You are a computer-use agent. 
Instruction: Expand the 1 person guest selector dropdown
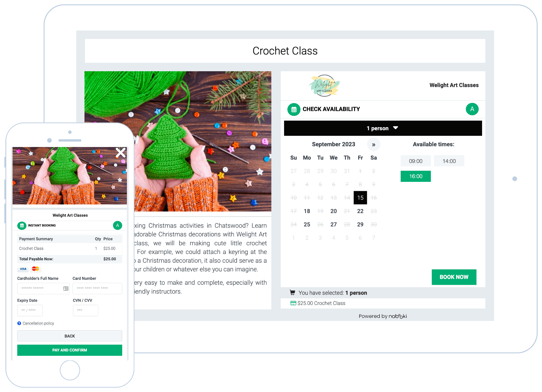pyautogui.click(x=382, y=128)
